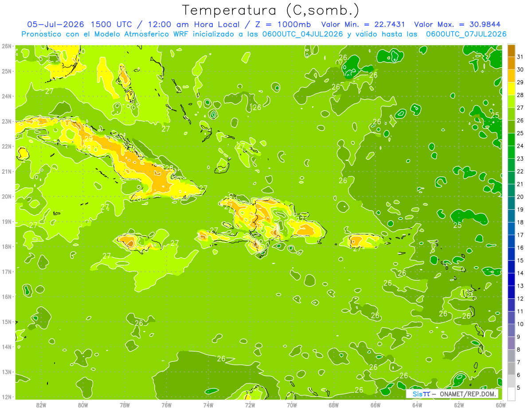Select the "Valor Min. = 22.7431" text
Screen dimensions: 532x411
pos(364,24)
